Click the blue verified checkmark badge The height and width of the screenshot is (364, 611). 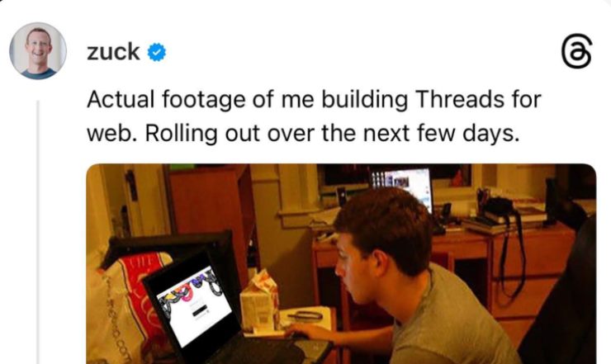[157, 52]
